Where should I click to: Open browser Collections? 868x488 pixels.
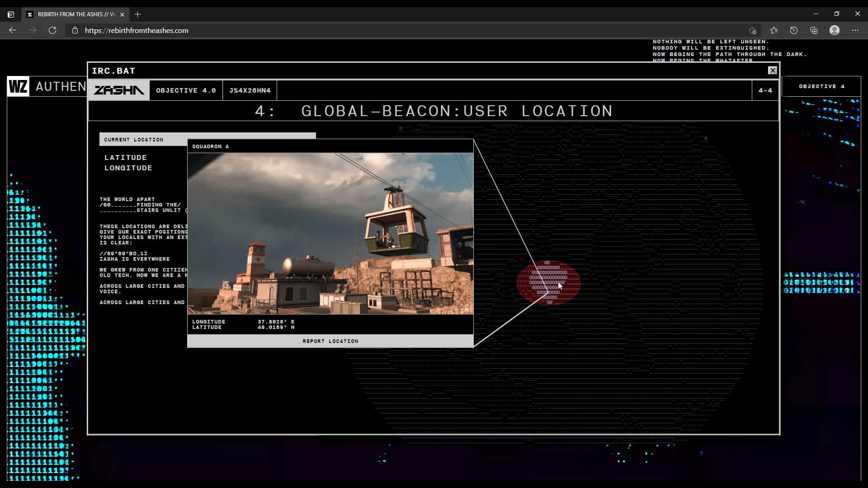click(x=814, y=30)
